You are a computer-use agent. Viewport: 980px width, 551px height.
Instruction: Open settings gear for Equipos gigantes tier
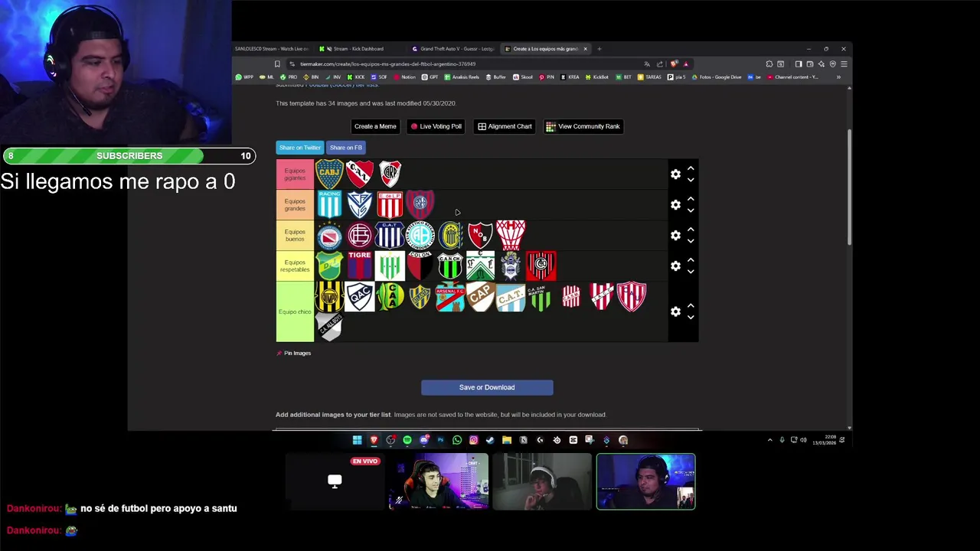click(675, 174)
